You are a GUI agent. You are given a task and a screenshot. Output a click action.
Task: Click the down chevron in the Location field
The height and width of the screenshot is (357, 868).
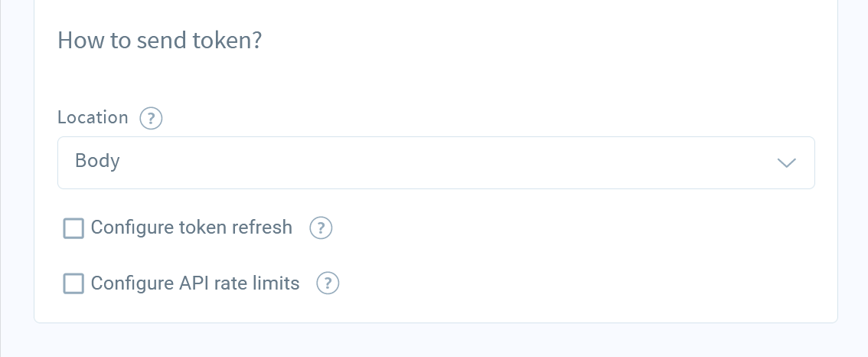pos(787,163)
